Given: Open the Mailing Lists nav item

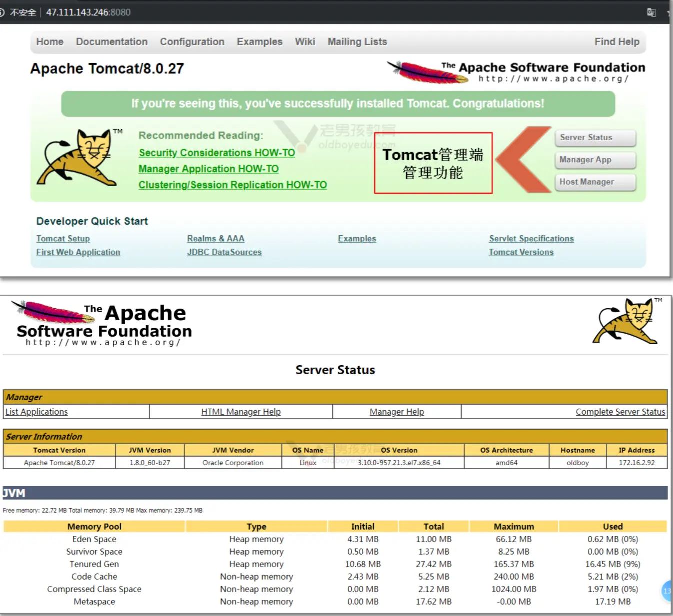Looking at the screenshot, I should (x=357, y=42).
